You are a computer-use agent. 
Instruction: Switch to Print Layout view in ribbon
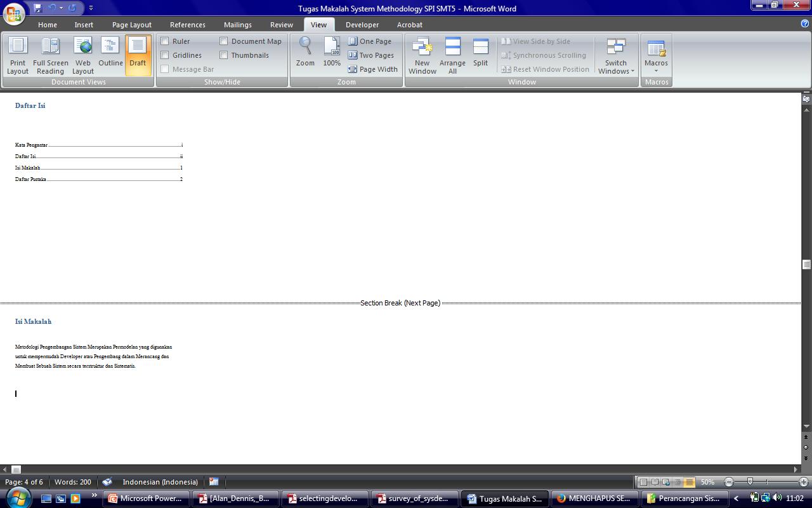pyautogui.click(x=18, y=56)
